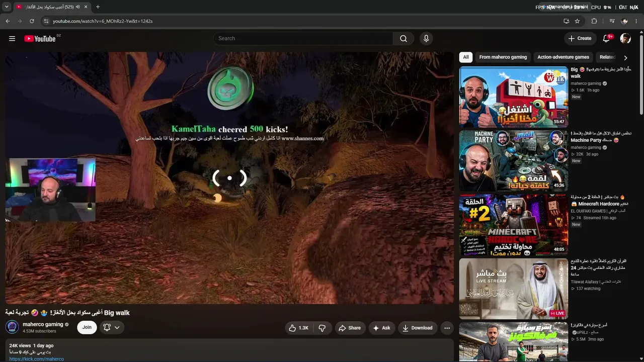
Task: Expand the tab search dropdown
Action: [7, 7]
